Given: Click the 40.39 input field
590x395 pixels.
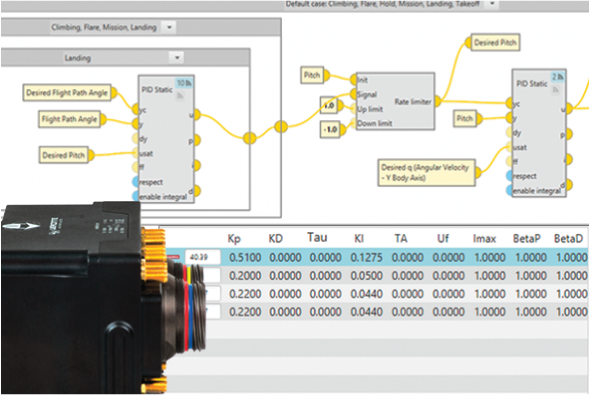Looking at the screenshot, I should click(203, 257).
